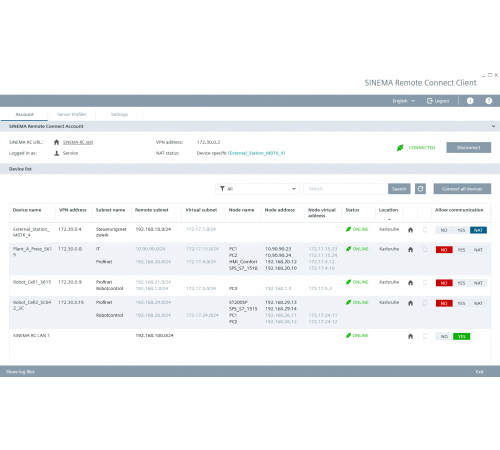Tick the checkbox in Plant_A_Press row
The height and width of the screenshot is (450, 500).
tap(425, 249)
